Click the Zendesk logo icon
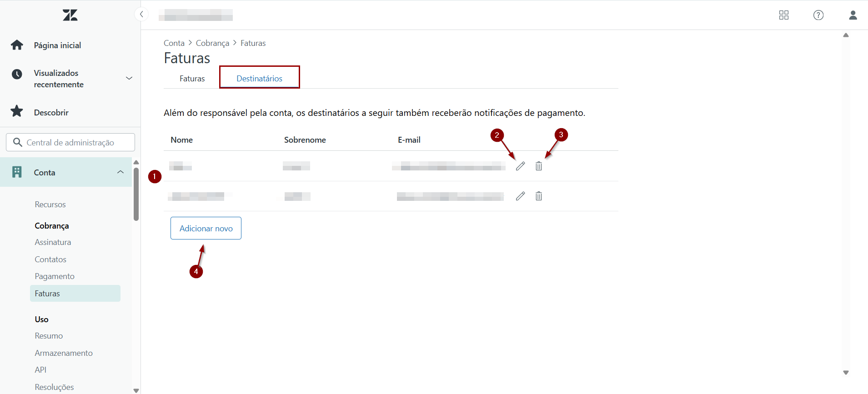Screen dimensions: 868x394 tap(70, 15)
